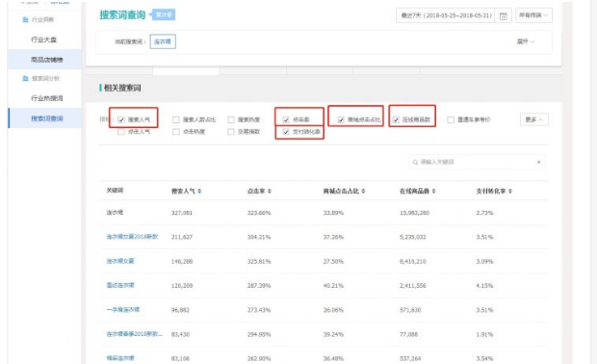Sort table by 在线商品数 column arrows

(433, 191)
